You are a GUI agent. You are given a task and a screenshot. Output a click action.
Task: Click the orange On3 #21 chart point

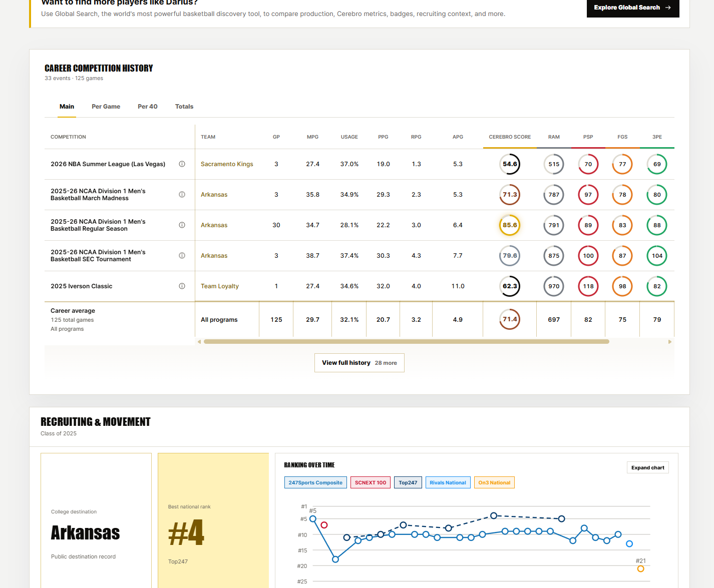640,568
